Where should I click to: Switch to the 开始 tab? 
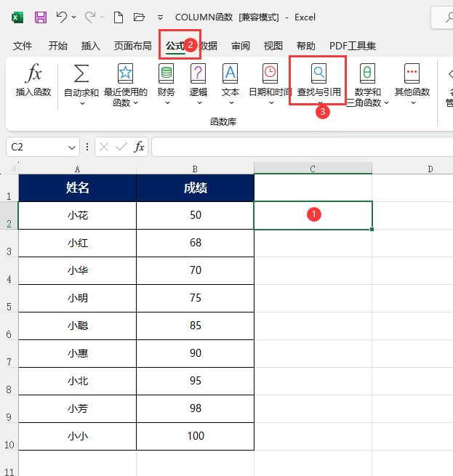(57, 46)
